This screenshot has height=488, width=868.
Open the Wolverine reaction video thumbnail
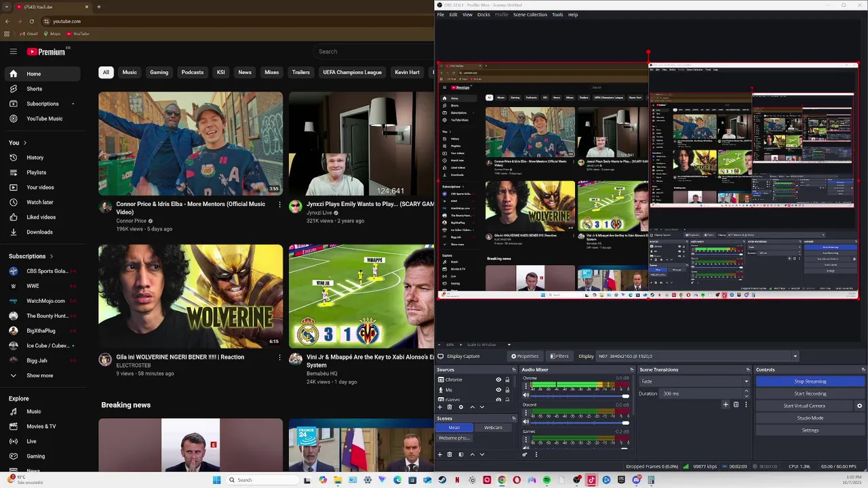click(191, 296)
